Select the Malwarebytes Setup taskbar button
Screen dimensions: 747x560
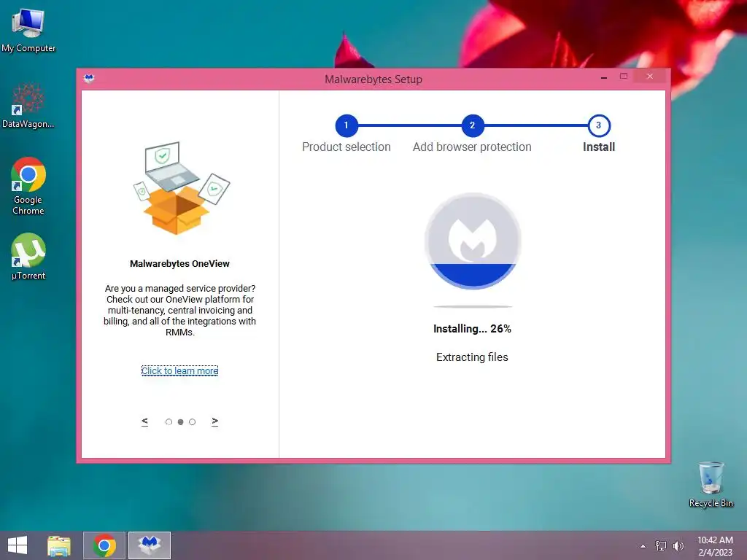pyautogui.click(x=150, y=545)
